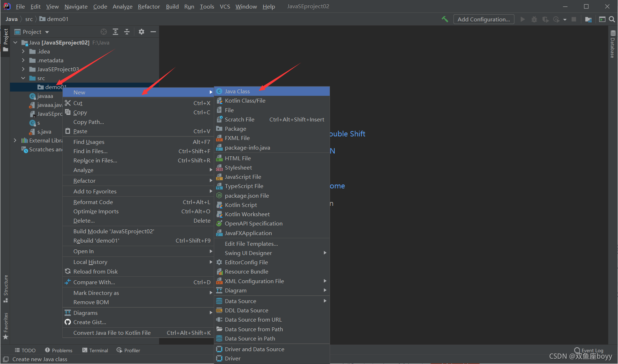Choose Resource Bundle from New submenu
Screen dimensions: 618x364
click(x=272, y=271)
